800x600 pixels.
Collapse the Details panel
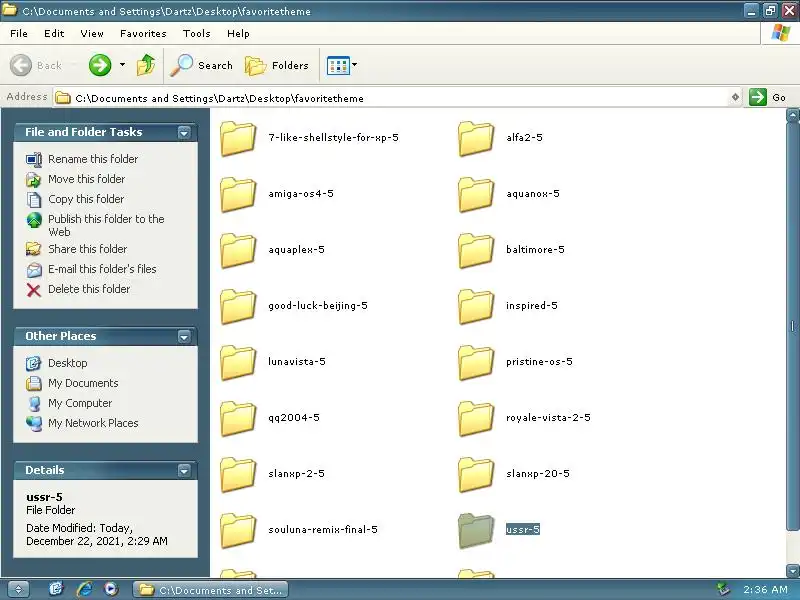(184, 470)
